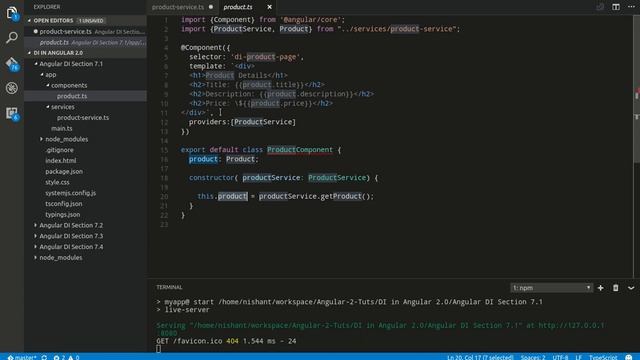
Task: Click the ProductComponent class name
Action: pyautogui.click(x=300, y=150)
